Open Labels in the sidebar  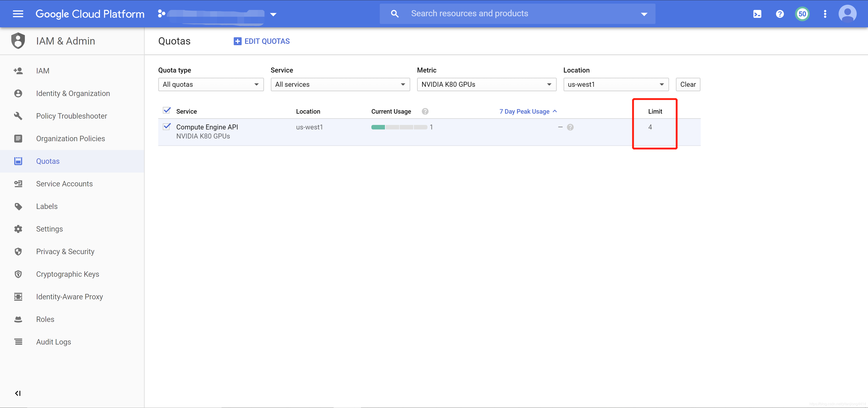click(x=72, y=206)
